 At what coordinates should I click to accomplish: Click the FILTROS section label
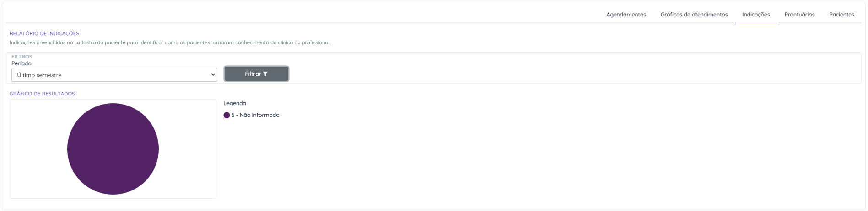(x=22, y=57)
